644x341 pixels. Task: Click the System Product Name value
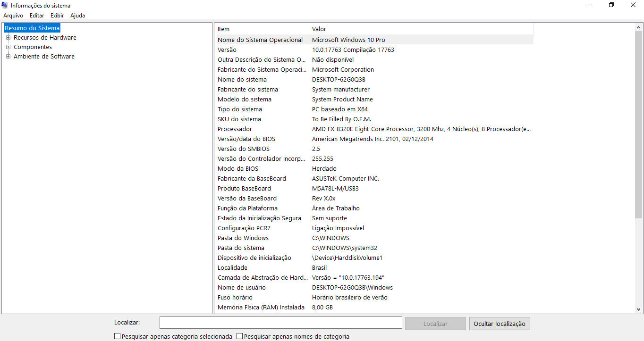coord(342,100)
